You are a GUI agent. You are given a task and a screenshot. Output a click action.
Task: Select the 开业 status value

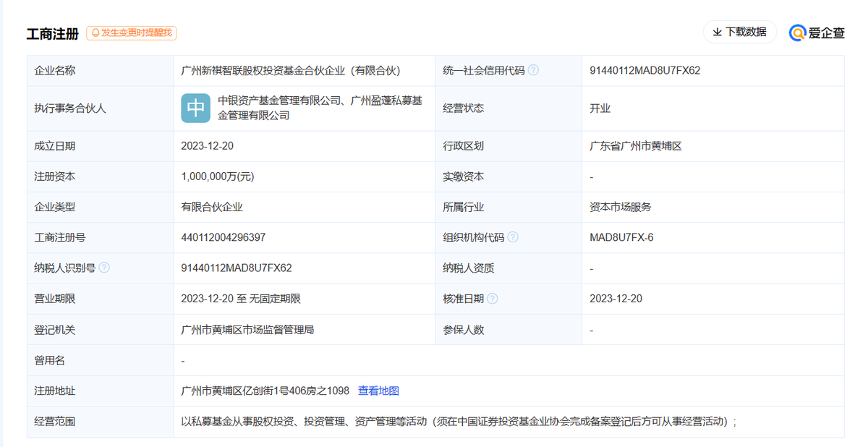(x=600, y=108)
